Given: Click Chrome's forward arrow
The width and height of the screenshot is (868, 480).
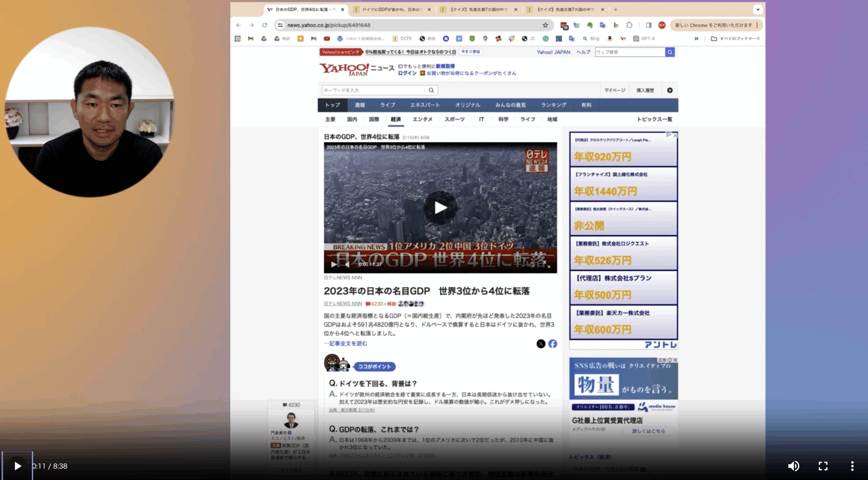Looking at the screenshot, I should pyautogui.click(x=251, y=25).
